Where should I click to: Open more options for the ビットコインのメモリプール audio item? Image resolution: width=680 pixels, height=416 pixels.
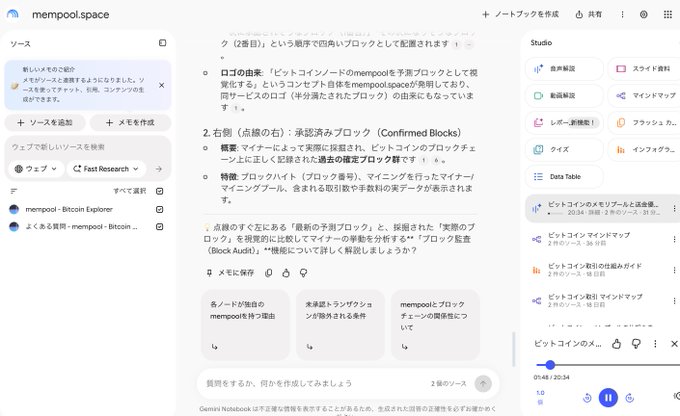(x=674, y=209)
